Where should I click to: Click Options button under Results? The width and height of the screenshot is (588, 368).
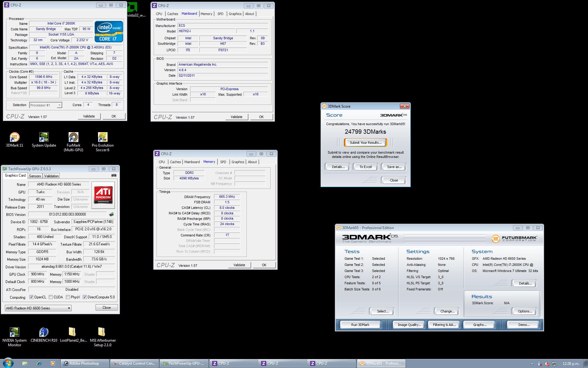pyautogui.click(x=525, y=311)
